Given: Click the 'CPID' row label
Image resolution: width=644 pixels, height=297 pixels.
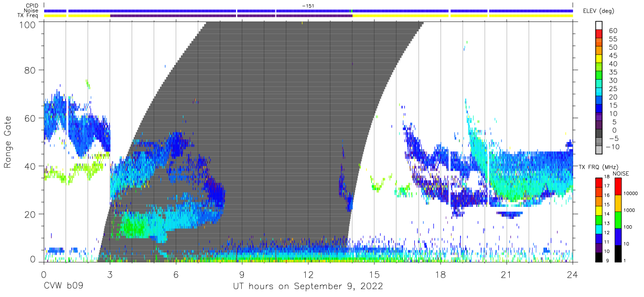Looking at the screenshot, I should 32,6.
